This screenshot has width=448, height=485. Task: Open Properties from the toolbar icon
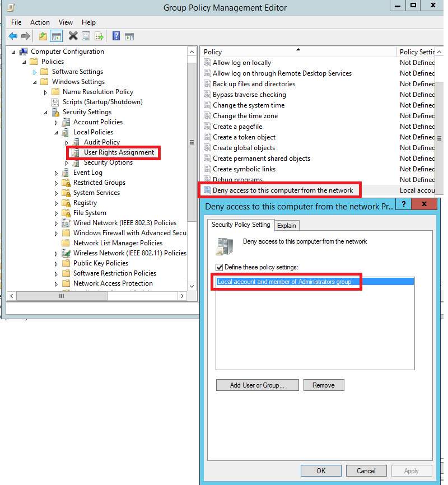[x=86, y=36]
